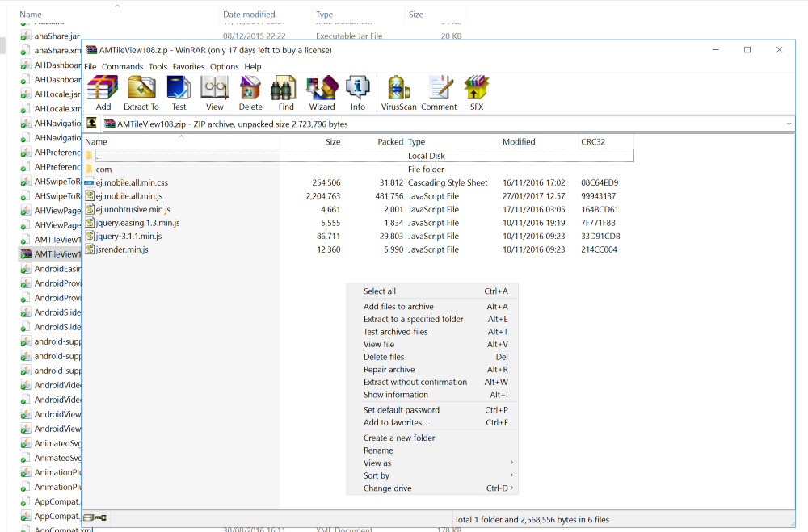
Task: Choose Repair archive
Action: [x=431, y=369]
